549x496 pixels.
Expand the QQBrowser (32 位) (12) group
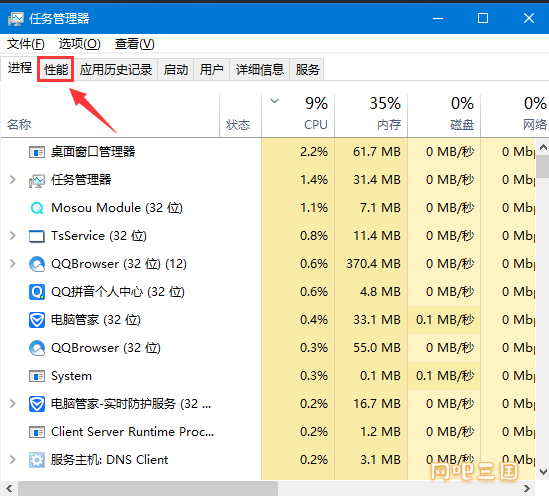tap(13, 264)
